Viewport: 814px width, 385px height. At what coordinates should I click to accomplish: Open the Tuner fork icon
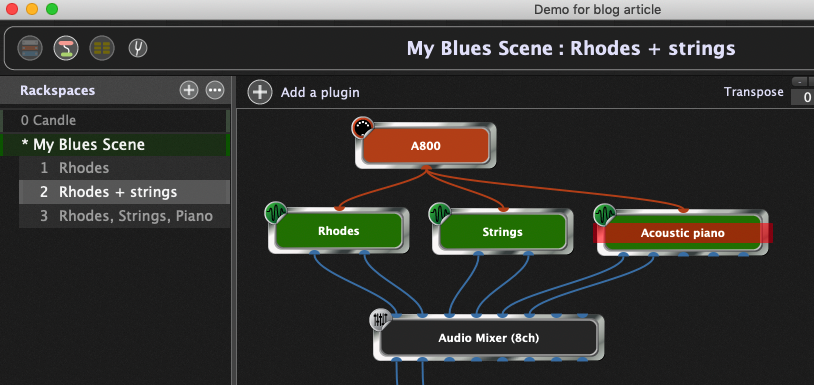138,48
